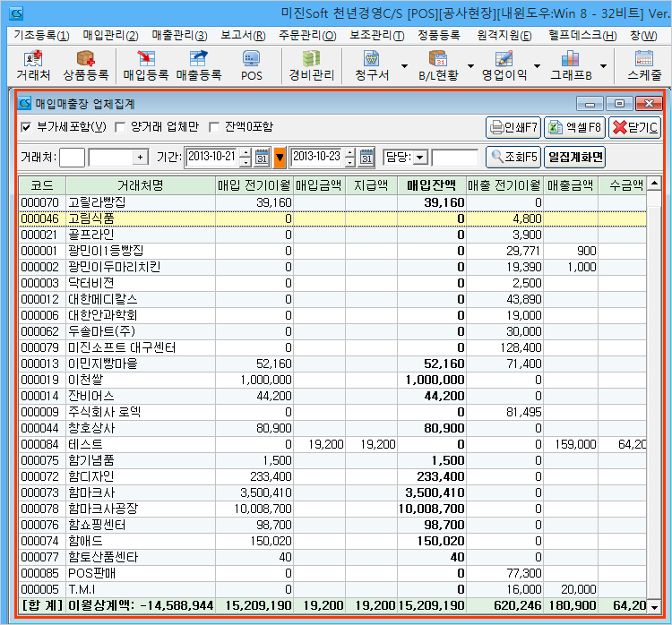Open 그래프B toolbar icon
Screen dimensions: 672x625
point(571,65)
